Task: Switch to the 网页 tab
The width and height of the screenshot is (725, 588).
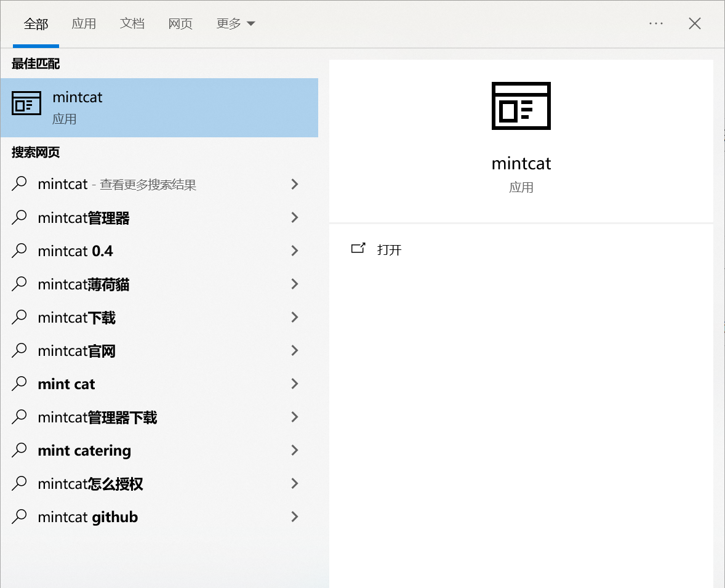Action: (x=180, y=23)
